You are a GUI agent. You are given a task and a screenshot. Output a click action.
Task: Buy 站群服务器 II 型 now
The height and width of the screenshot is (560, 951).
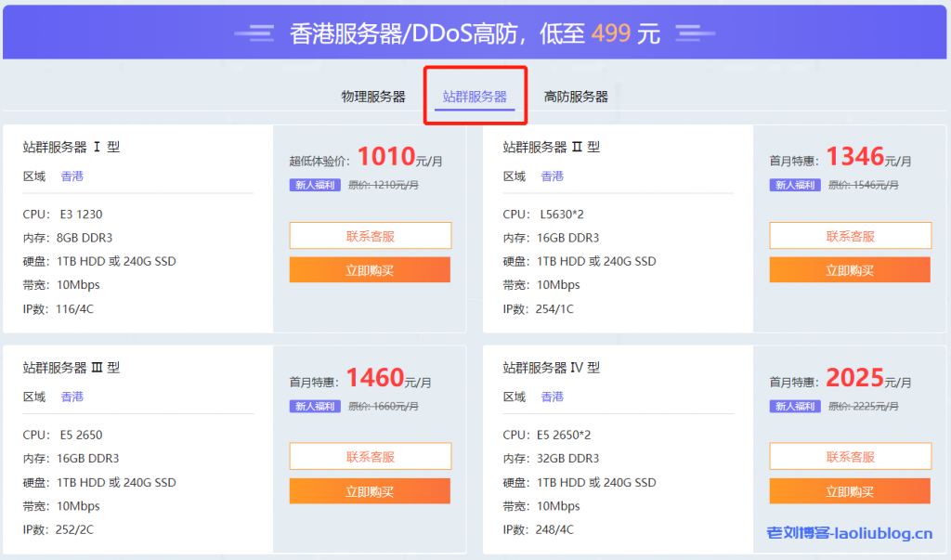click(x=850, y=269)
